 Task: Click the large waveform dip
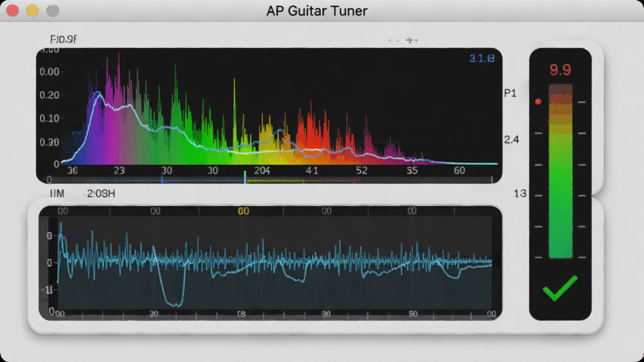pos(174,283)
